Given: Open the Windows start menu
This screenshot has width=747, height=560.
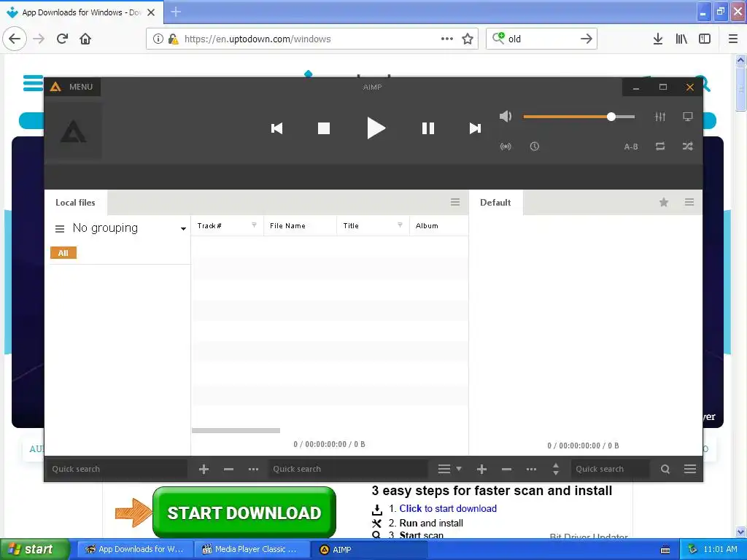Looking at the screenshot, I should click(x=35, y=549).
